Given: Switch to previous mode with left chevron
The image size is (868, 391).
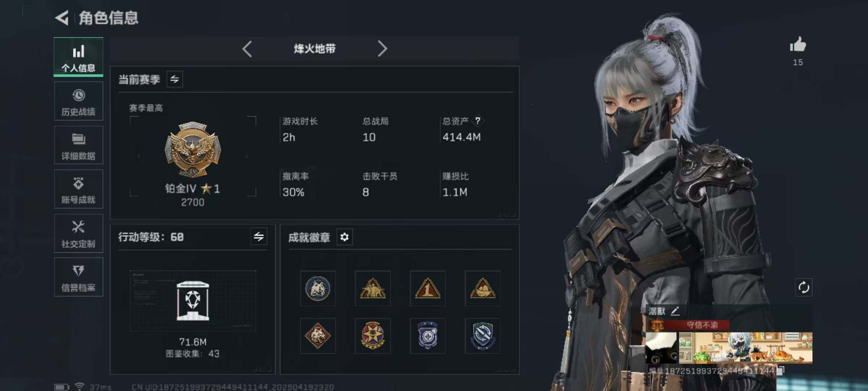Looking at the screenshot, I should tap(247, 49).
